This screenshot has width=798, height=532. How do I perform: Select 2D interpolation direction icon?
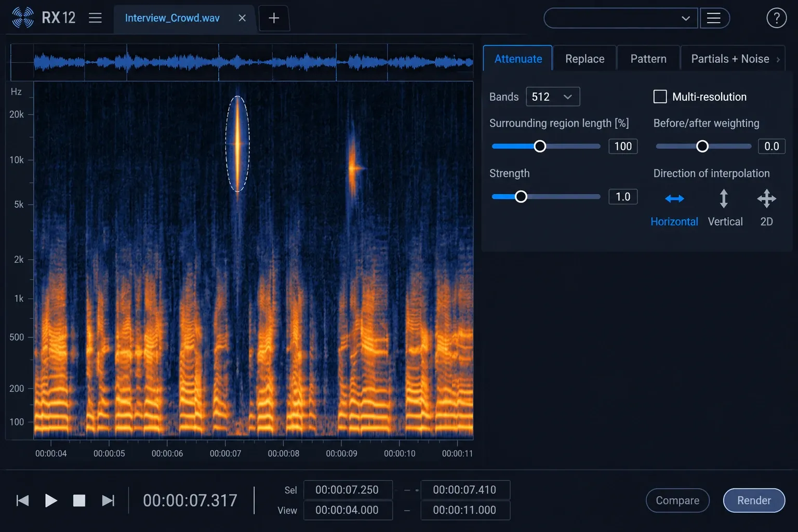pos(767,198)
